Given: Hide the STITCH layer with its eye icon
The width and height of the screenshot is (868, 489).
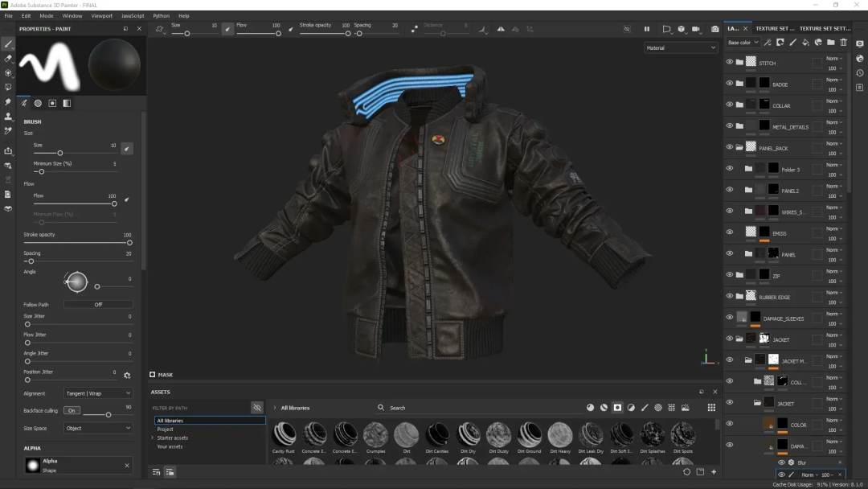Looking at the screenshot, I should click(x=730, y=62).
